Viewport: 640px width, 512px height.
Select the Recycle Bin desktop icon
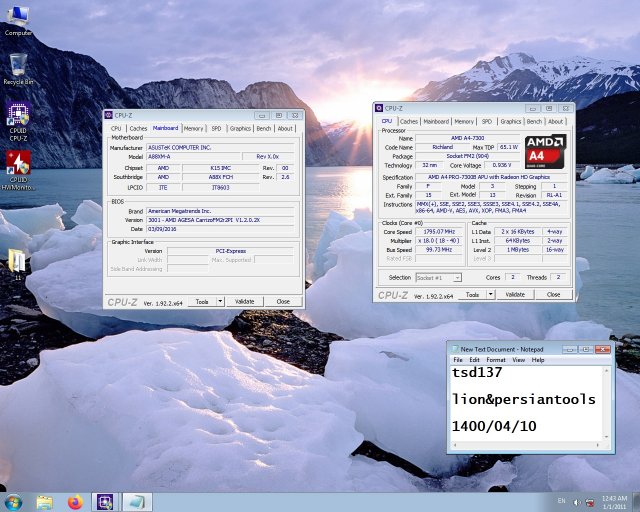point(18,66)
